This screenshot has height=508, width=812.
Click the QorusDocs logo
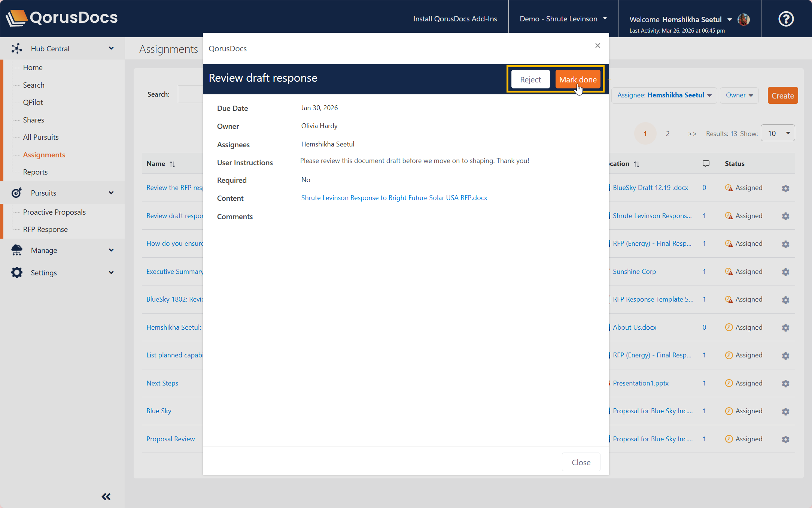click(x=62, y=18)
